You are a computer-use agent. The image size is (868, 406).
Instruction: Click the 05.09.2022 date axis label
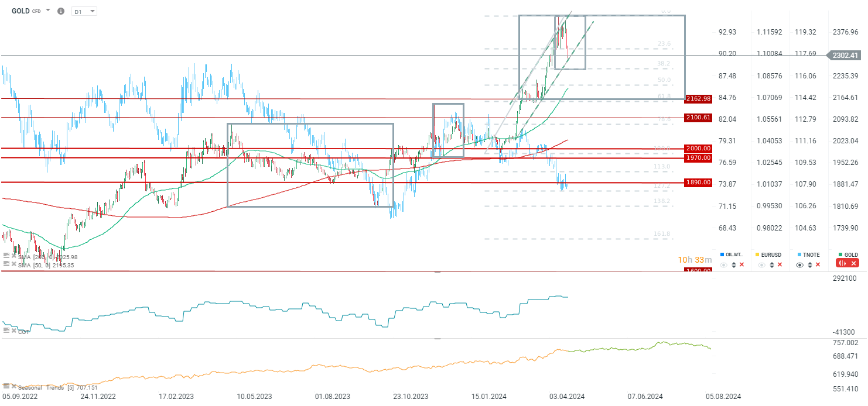coord(19,396)
